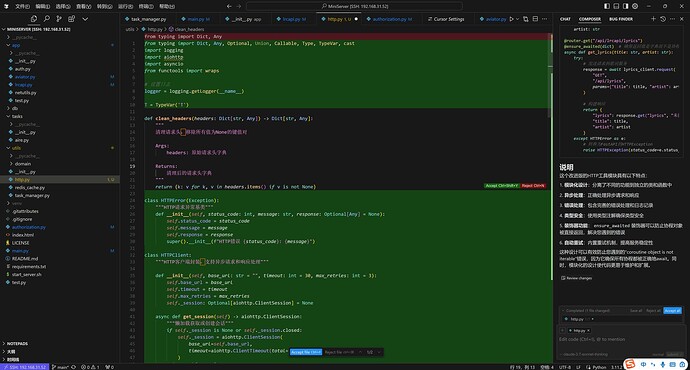Open the 帮助 menu
690x370 pixels.
point(166,6)
